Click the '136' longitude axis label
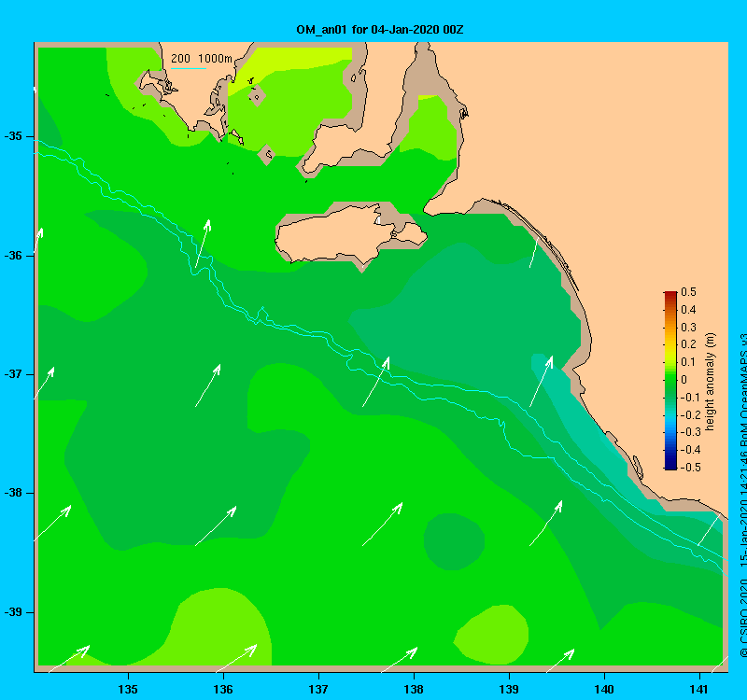Image resolution: width=747 pixels, height=700 pixels. click(x=223, y=689)
